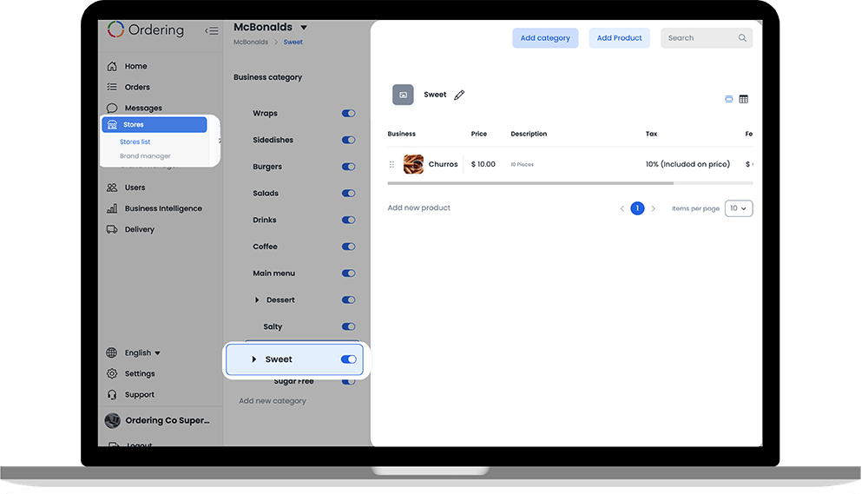Open Support from the sidebar
The width and height of the screenshot is (868, 494).
140,395
